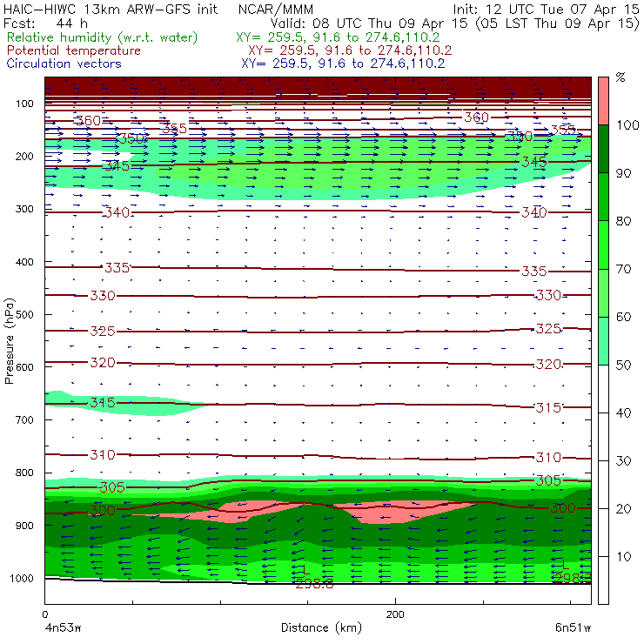This screenshot has width=644, height=644.
Task: Click the pink above-100% colorbar segment
Action: pos(603,101)
